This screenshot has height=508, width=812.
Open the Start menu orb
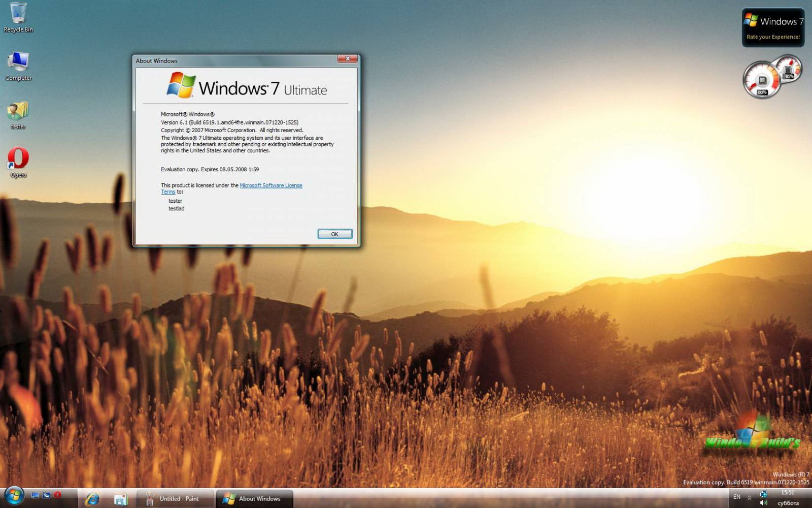pyautogui.click(x=14, y=496)
